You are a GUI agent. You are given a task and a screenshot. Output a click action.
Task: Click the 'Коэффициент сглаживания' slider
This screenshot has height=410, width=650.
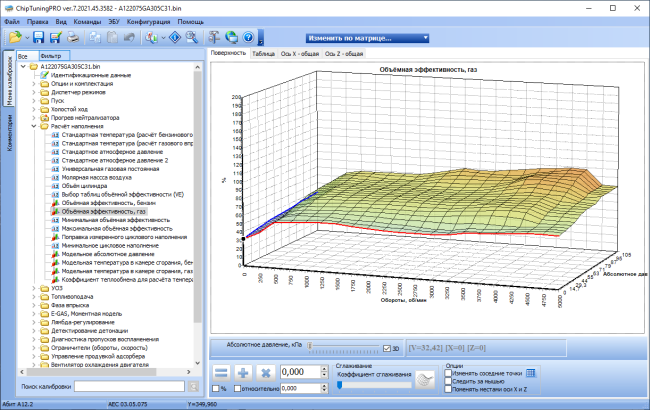[x=375, y=386]
